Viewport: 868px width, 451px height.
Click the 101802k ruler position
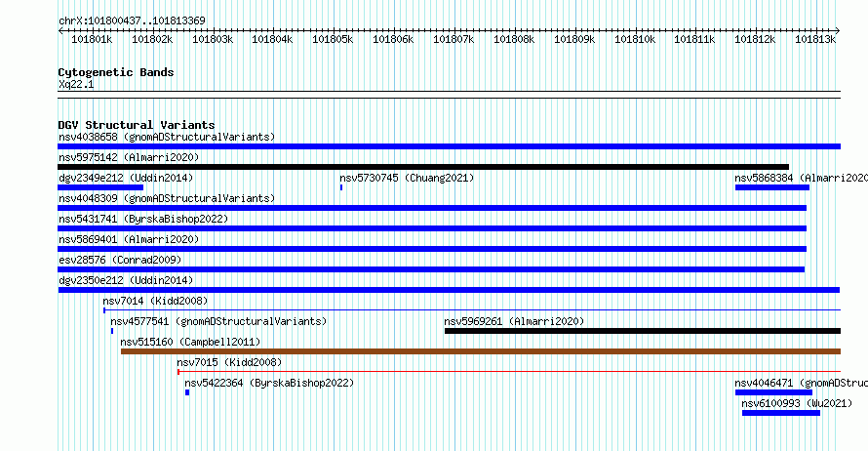[x=152, y=39]
